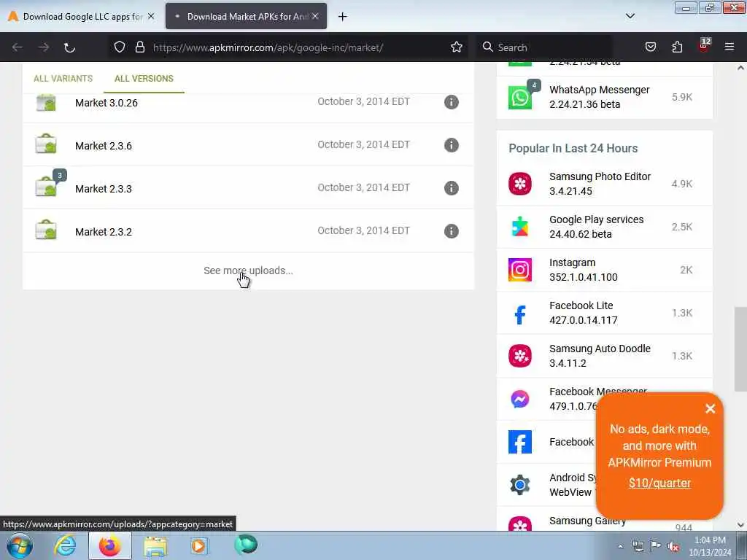This screenshot has width=747, height=560.
Task: View site security padlock info
Action: click(x=139, y=47)
